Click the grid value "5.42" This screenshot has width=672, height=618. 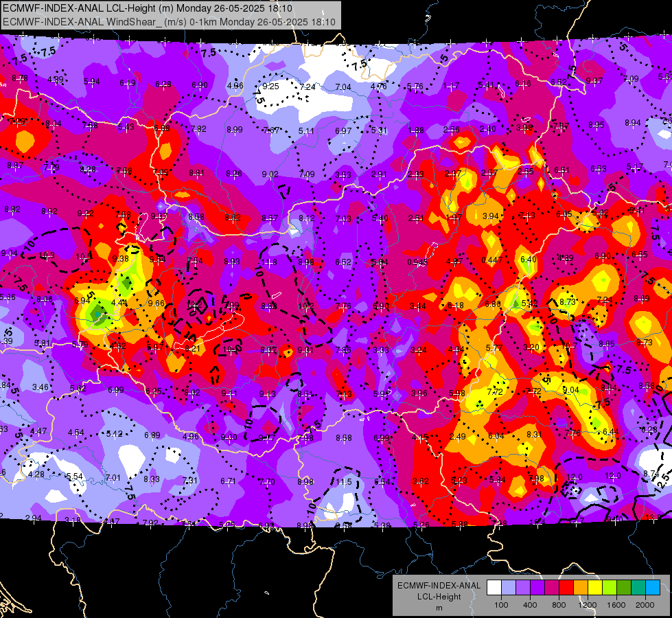[530, 303]
